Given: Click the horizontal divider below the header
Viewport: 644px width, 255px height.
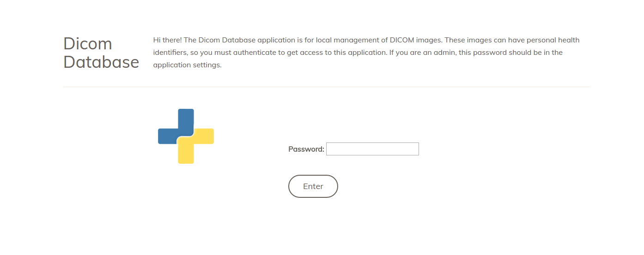Looking at the screenshot, I should 326,87.
